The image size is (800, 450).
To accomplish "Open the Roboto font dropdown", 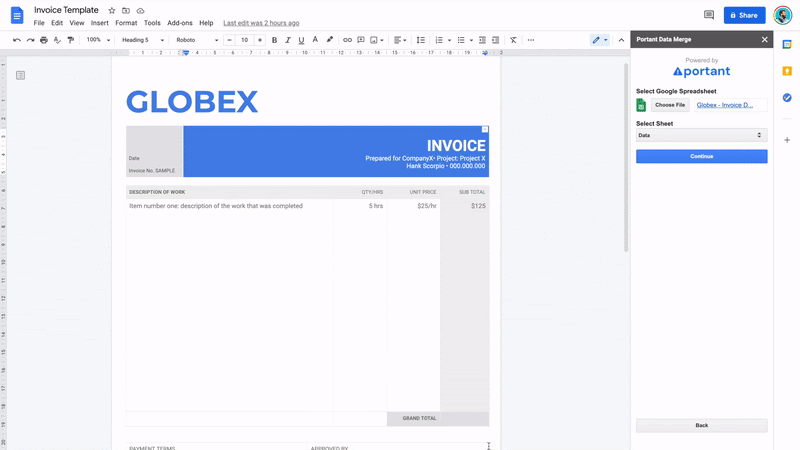I will tap(197, 40).
